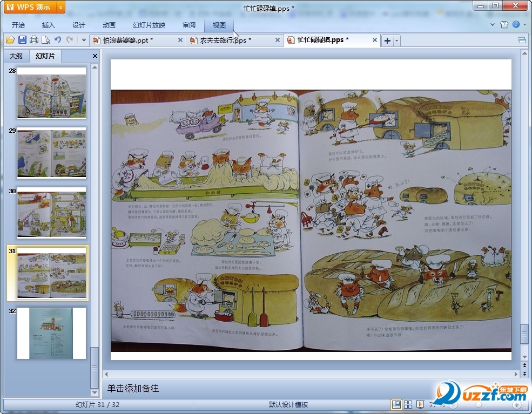The width and height of the screenshot is (532, 414).
Task: Toggle the tab window list icon
Action: [x=522, y=40]
